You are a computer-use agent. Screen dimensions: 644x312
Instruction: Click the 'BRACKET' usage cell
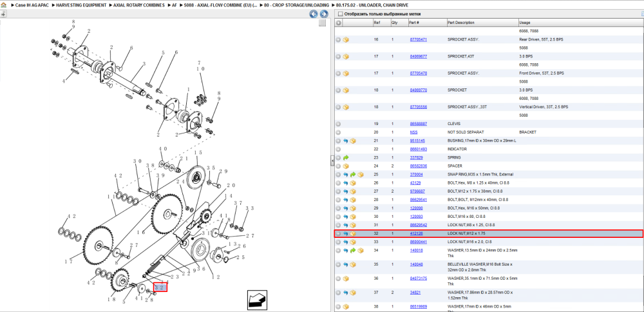point(527,132)
